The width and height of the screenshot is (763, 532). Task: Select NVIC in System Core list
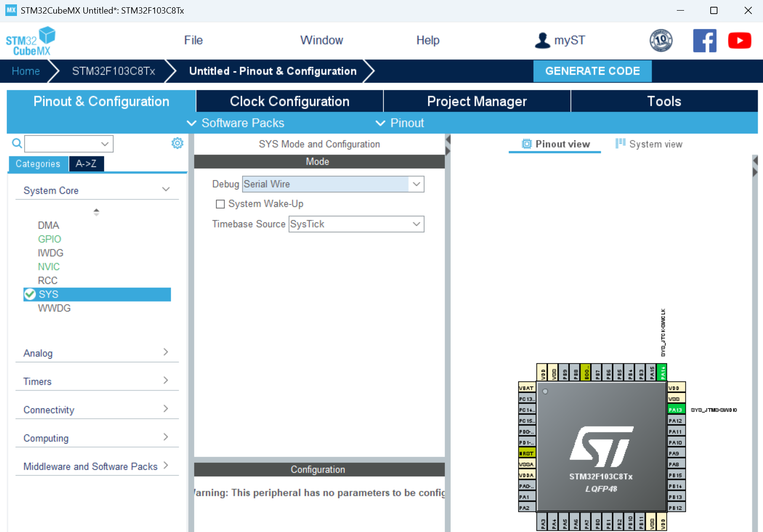[x=49, y=267]
